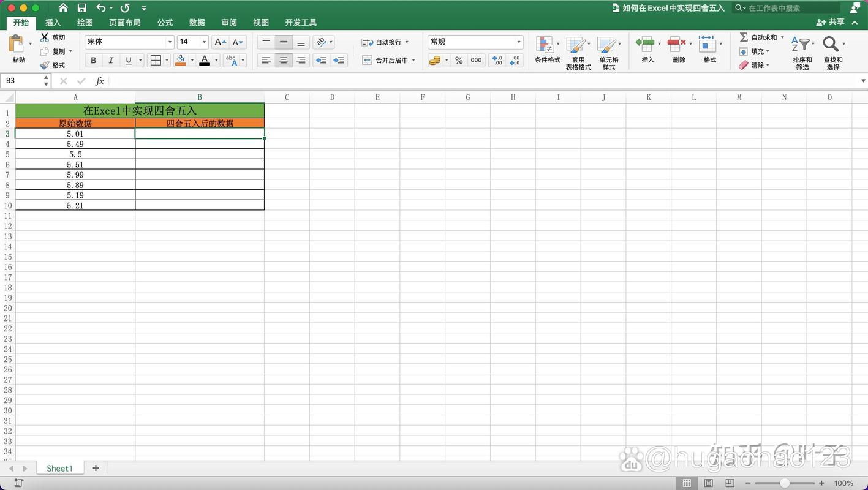Click the search in sheet field

point(787,8)
